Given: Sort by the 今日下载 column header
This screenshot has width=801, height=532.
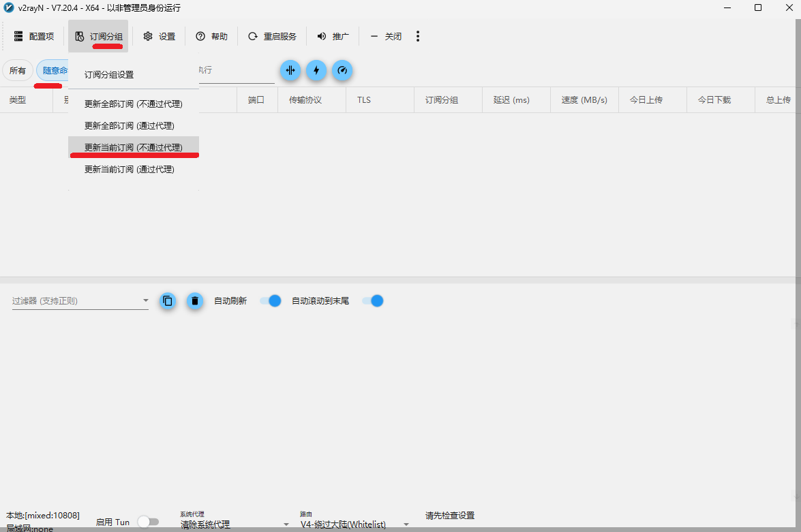Looking at the screenshot, I should (x=721, y=100).
